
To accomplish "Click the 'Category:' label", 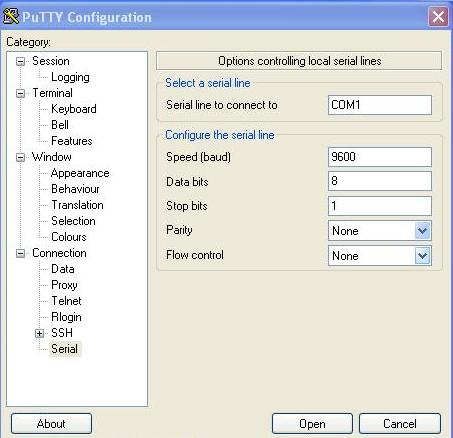I will [x=28, y=42].
